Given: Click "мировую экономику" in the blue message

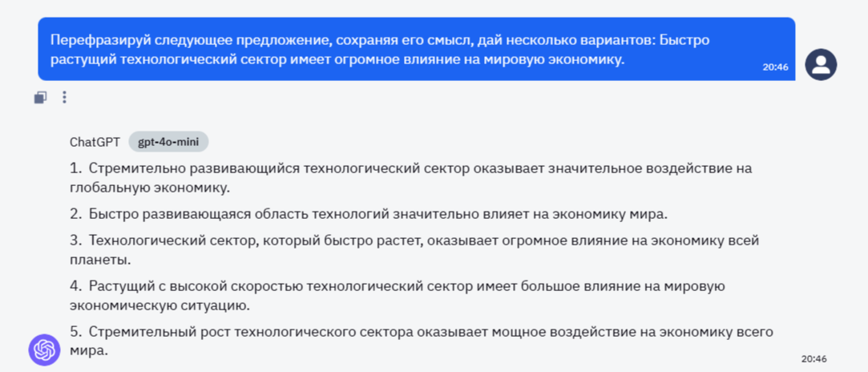Looking at the screenshot, I should tap(562, 59).
